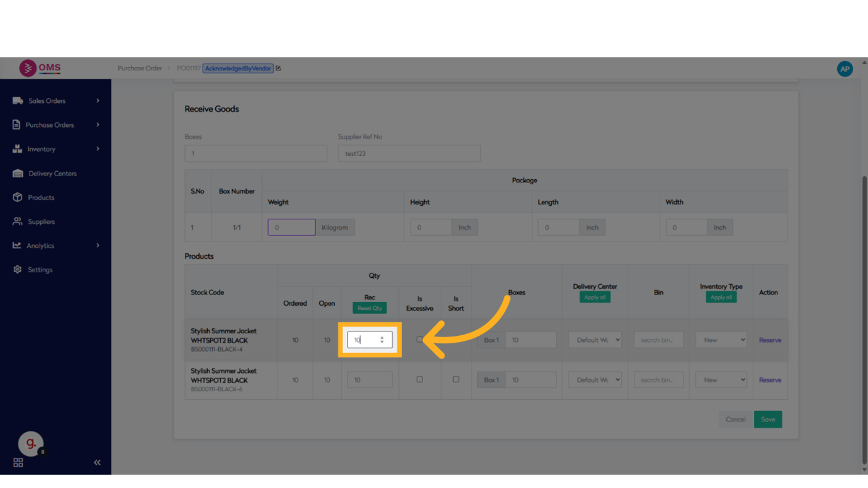Viewport: 868px width, 488px height.
Task: Open Delivery Center dropdown for BLACK-4 row
Action: [x=595, y=340]
